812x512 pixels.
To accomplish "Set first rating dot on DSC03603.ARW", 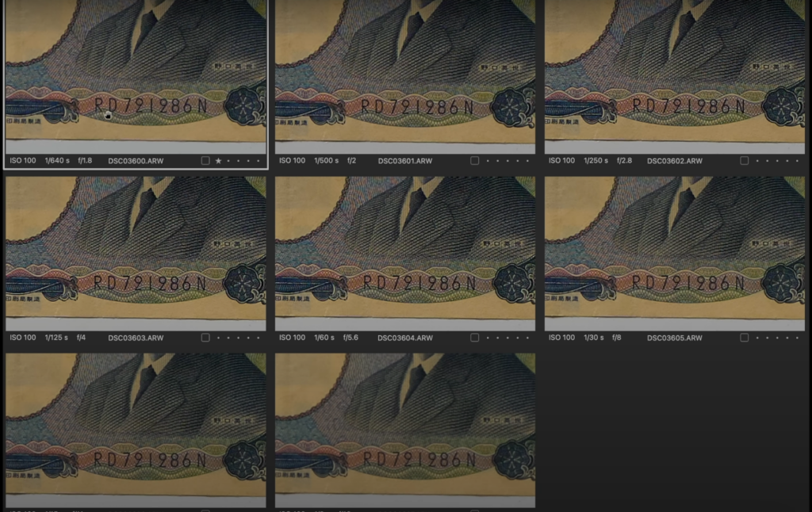I will click(x=218, y=338).
